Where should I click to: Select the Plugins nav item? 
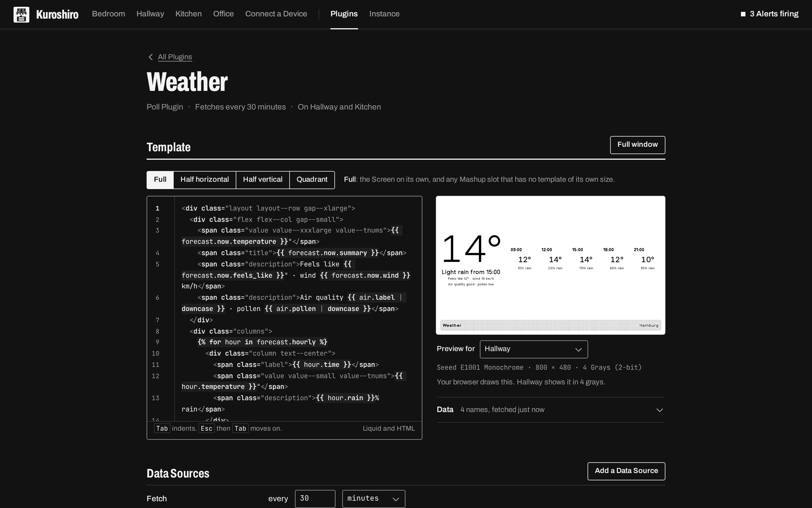(x=344, y=14)
